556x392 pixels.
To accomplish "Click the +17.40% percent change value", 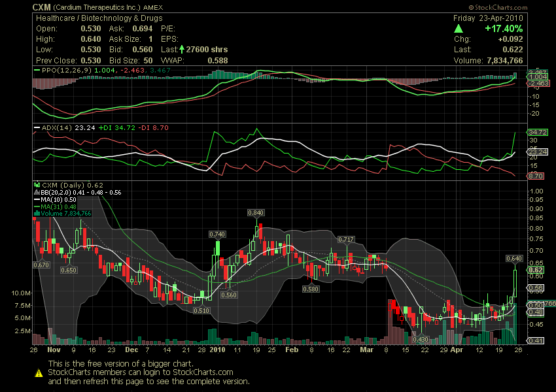I will pyautogui.click(x=504, y=29).
